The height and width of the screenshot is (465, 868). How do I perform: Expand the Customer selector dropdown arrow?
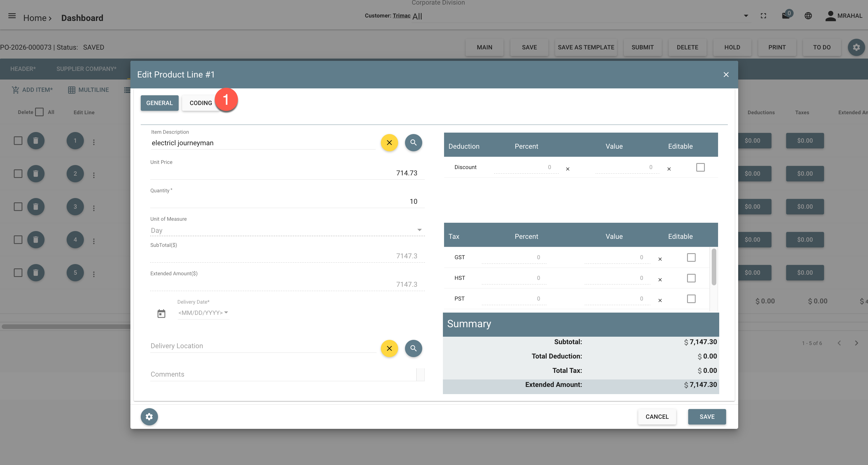click(x=746, y=16)
